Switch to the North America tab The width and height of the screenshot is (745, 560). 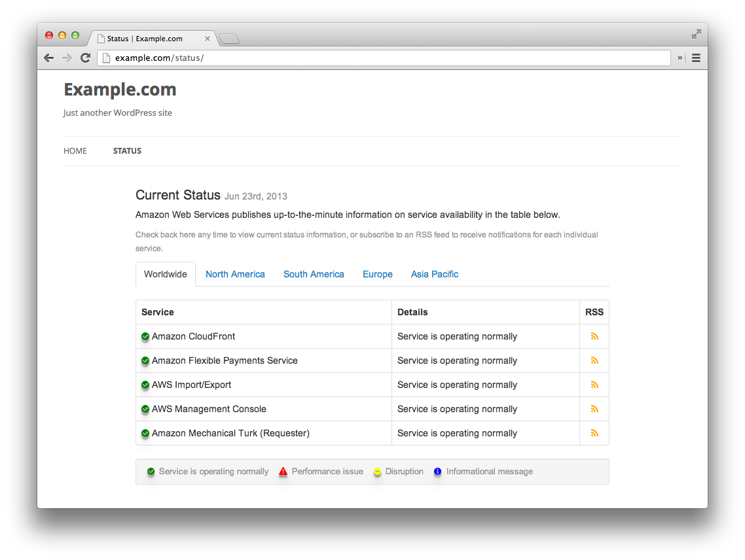pyautogui.click(x=235, y=274)
